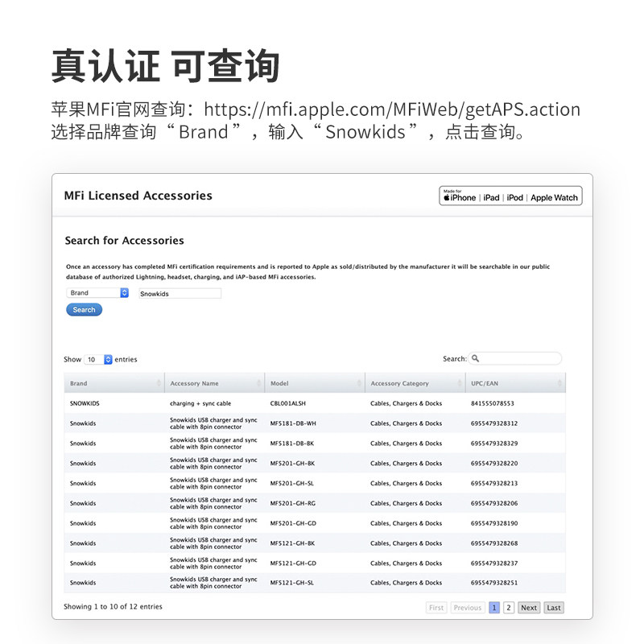Sort table by Brand column
The image size is (644, 644).
click(114, 383)
